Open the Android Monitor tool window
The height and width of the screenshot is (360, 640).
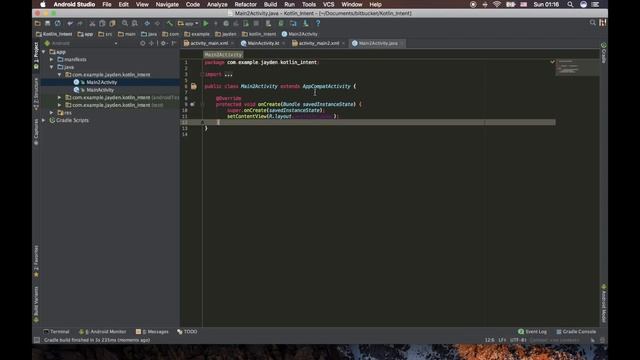(x=103, y=331)
